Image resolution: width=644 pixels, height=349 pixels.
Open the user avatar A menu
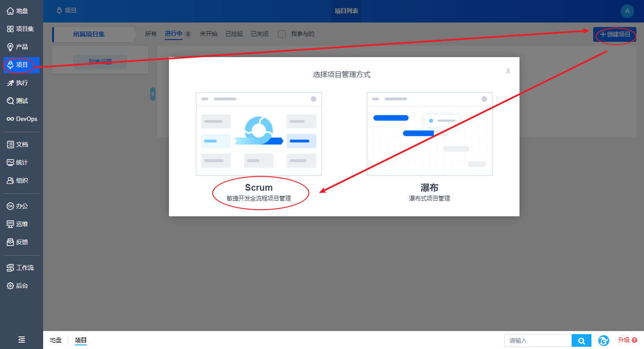[x=627, y=11]
